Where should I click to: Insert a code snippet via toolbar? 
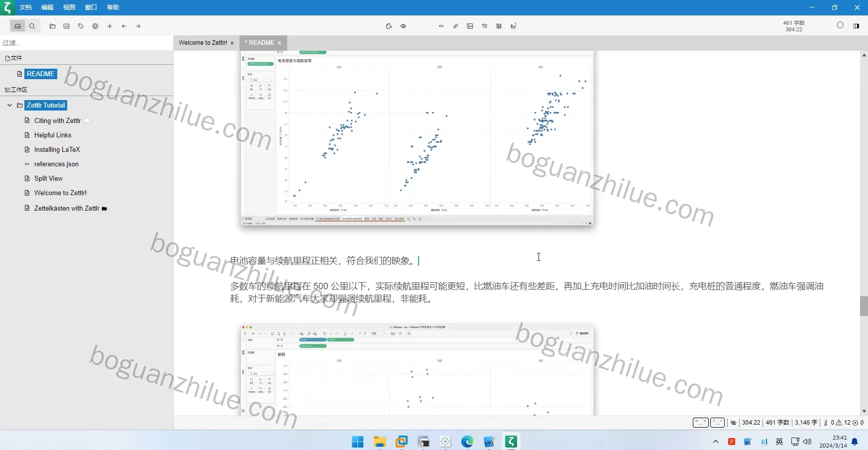441,26
